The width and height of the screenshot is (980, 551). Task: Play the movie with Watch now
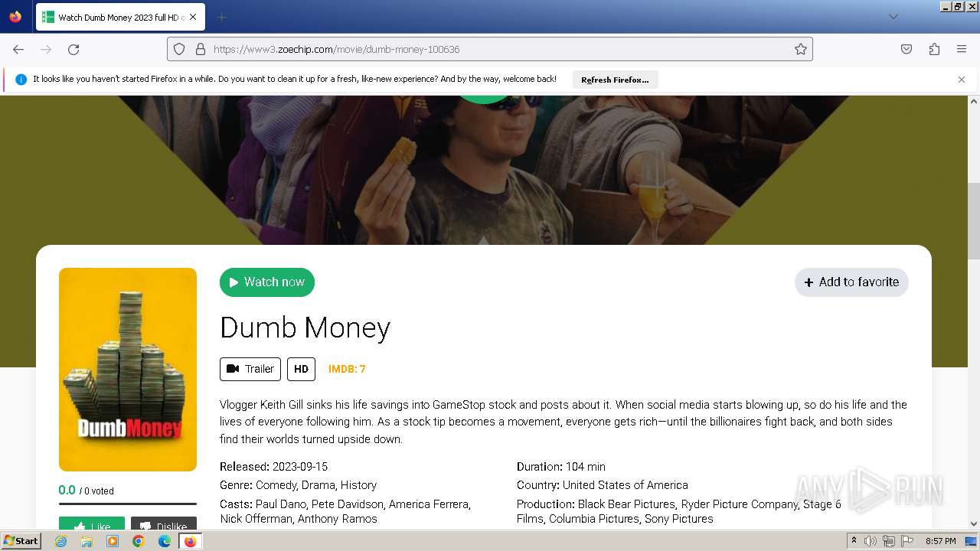click(x=267, y=282)
